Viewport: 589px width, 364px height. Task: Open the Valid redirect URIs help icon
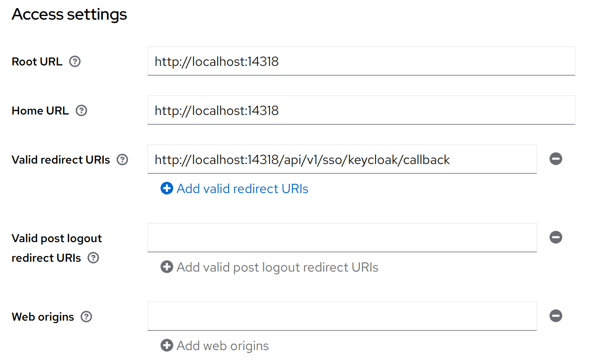(x=122, y=160)
